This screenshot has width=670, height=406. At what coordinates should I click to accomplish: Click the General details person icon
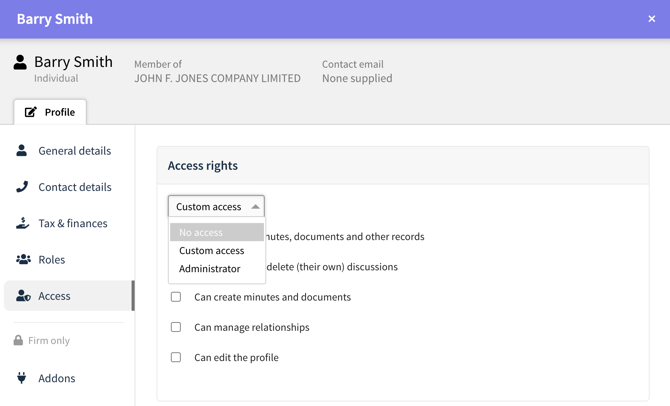point(21,150)
